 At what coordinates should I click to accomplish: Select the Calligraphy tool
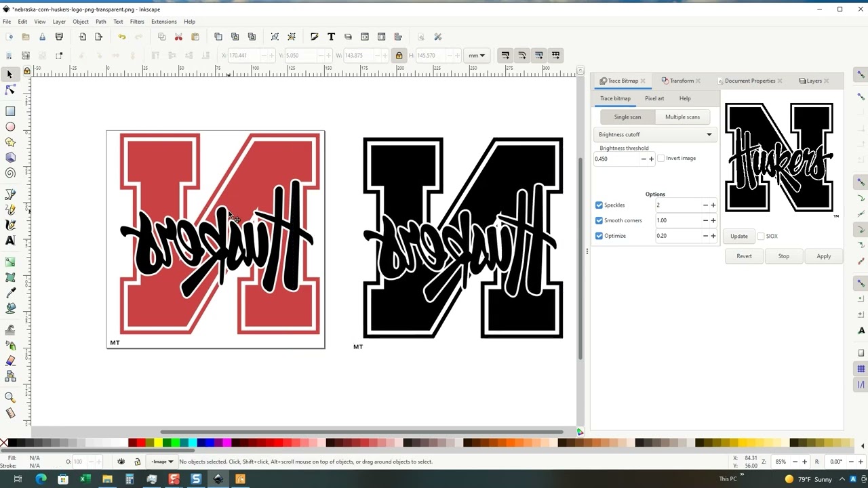[x=10, y=225]
